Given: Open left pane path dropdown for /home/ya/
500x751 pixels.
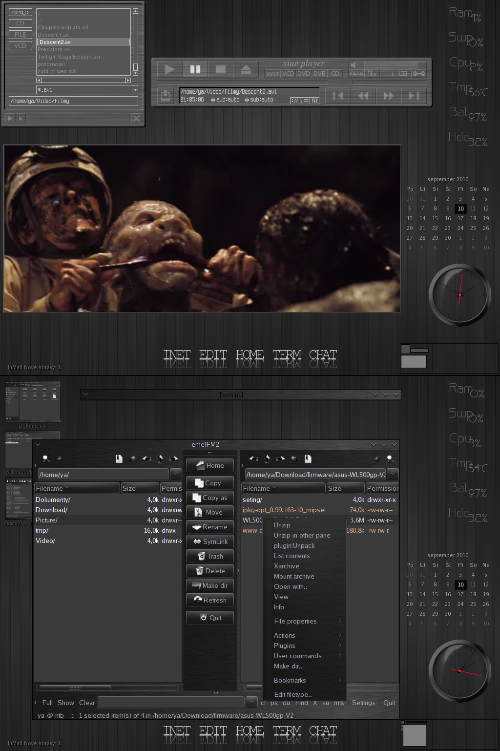Looking at the screenshot, I should [x=176, y=474].
